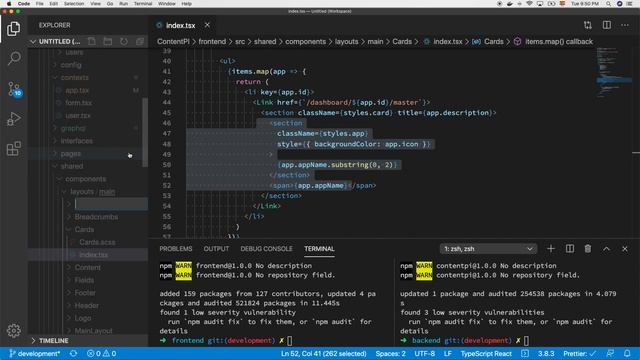The width and height of the screenshot is (640, 360).
Task: Expand the pages folder
Action: coord(70,153)
